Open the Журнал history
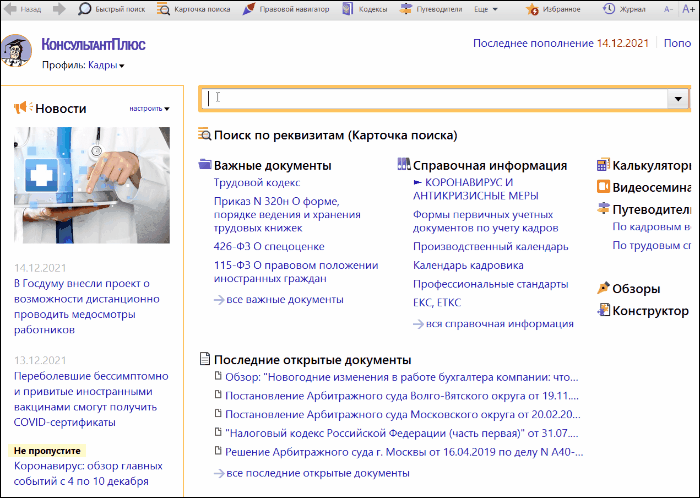This screenshot has height=498, width=700. pyautogui.click(x=624, y=9)
